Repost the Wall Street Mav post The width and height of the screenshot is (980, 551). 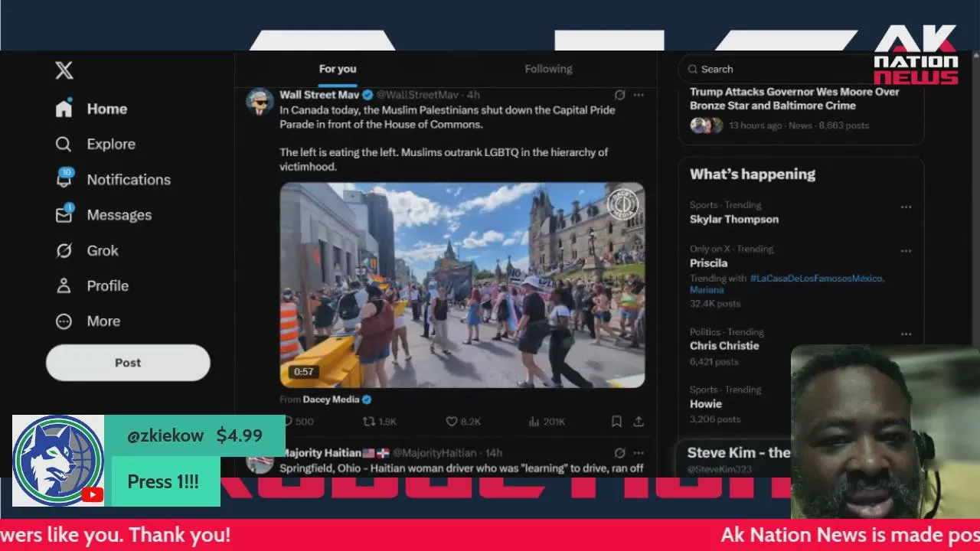pos(379,422)
